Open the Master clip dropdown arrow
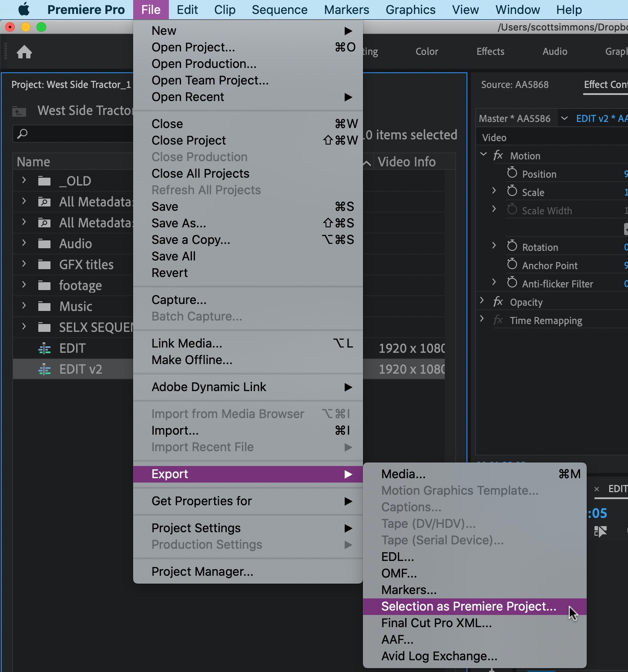This screenshot has height=672, width=628. pos(564,118)
